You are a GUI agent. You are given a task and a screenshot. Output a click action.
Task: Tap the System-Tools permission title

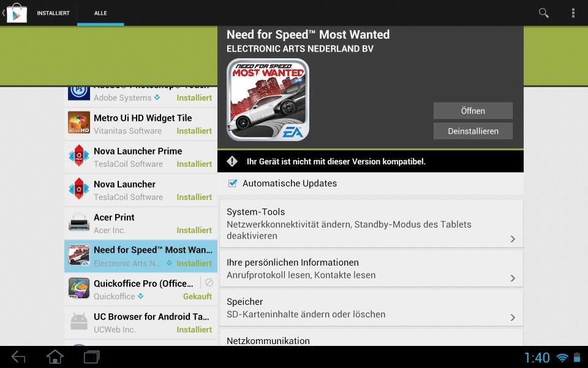click(256, 212)
